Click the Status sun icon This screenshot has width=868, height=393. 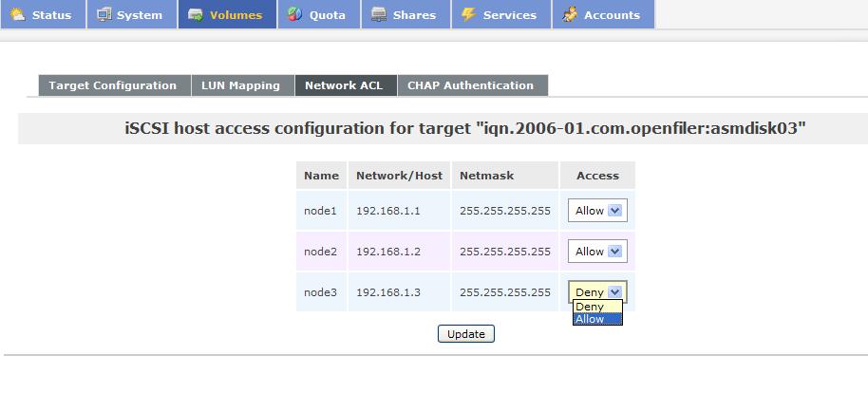coord(18,15)
